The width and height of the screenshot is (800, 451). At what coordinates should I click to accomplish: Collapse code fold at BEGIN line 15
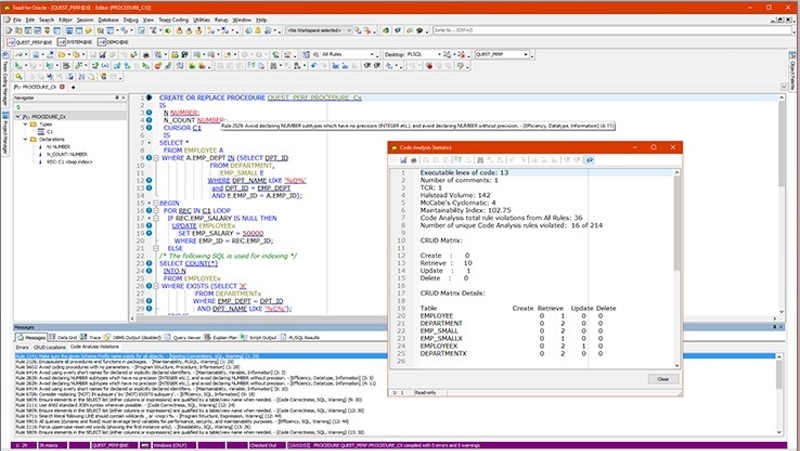coord(156,203)
